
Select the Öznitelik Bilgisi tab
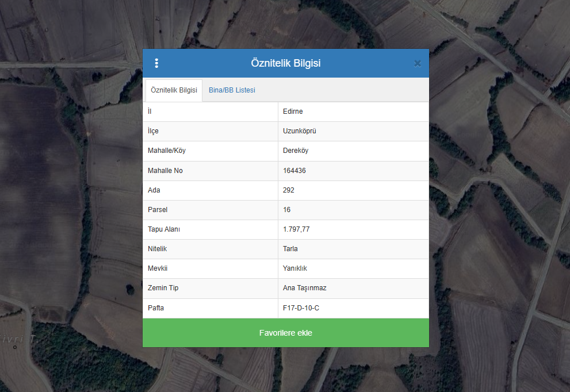click(174, 90)
